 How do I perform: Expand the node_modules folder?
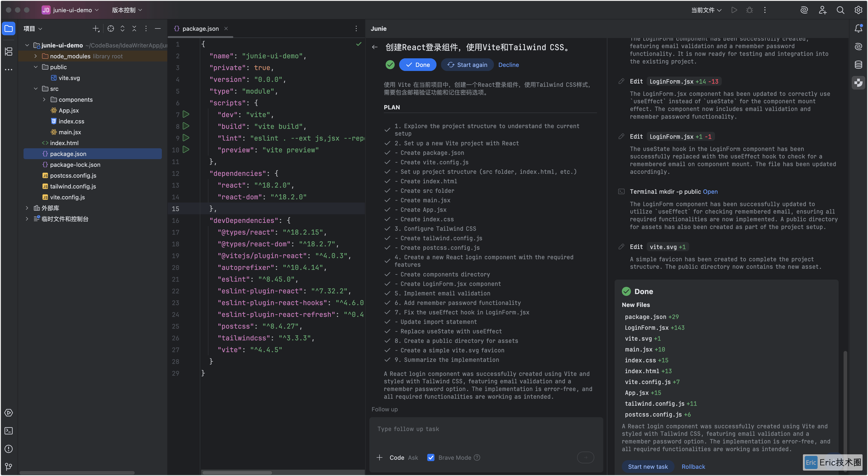point(35,56)
